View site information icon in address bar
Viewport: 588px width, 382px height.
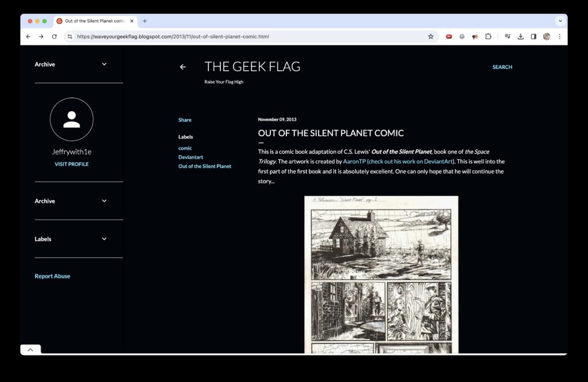pos(69,36)
